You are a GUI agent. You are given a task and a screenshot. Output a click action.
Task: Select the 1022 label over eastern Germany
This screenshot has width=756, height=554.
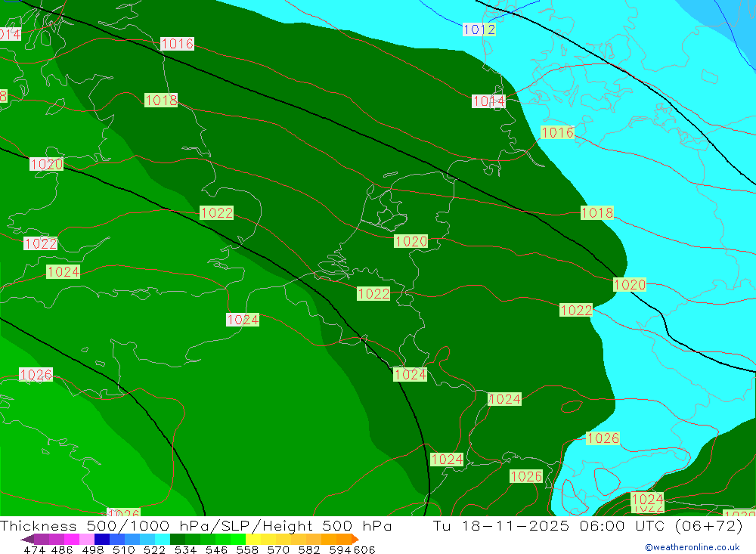[x=576, y=310]
